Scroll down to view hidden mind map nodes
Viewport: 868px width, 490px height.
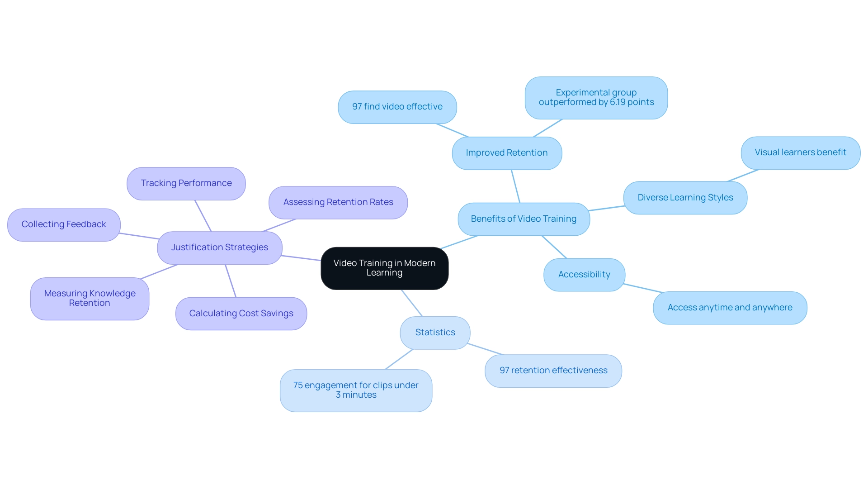(434, 245)
